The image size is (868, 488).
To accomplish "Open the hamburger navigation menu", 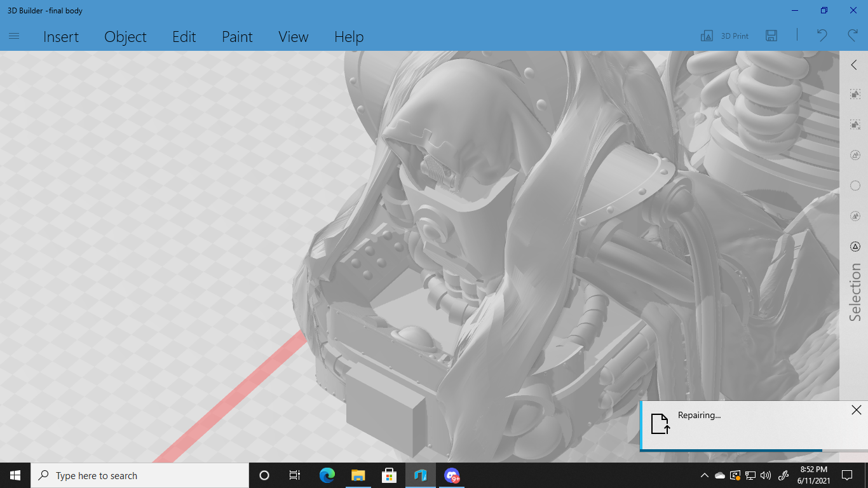I will tap(14, 36).
